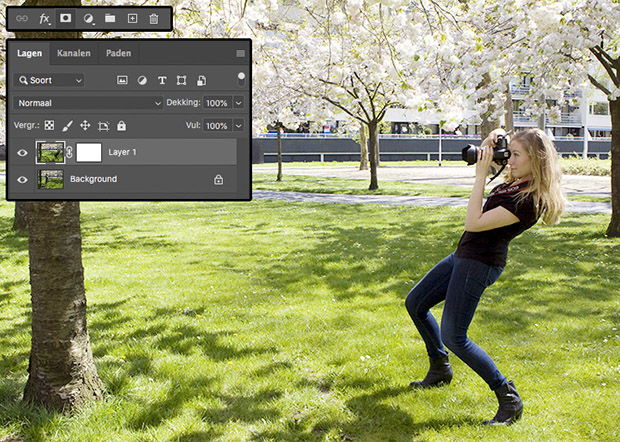Viewport: 620px width, 442px height.
Task: Lock artboard nesting icon
Action: pos(103,126)
